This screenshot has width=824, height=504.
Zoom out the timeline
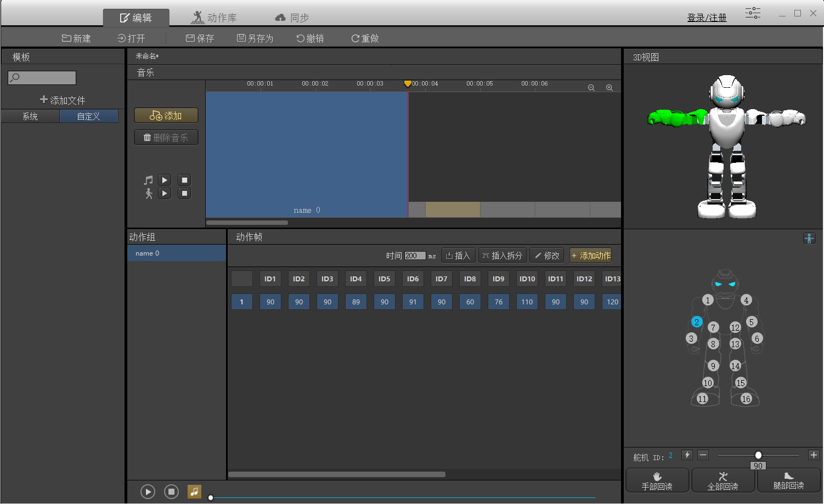[591, 88]
